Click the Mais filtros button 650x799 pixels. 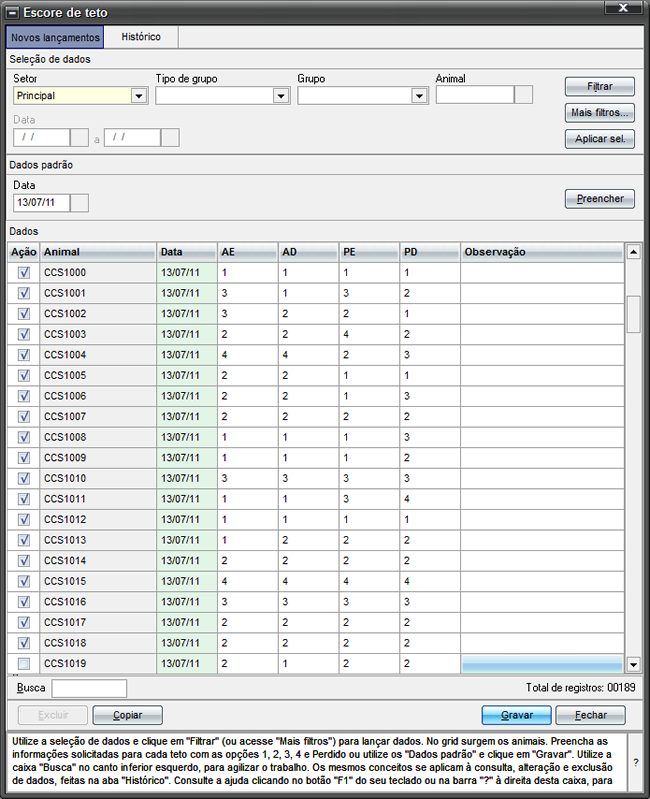[x=599, y=112]
